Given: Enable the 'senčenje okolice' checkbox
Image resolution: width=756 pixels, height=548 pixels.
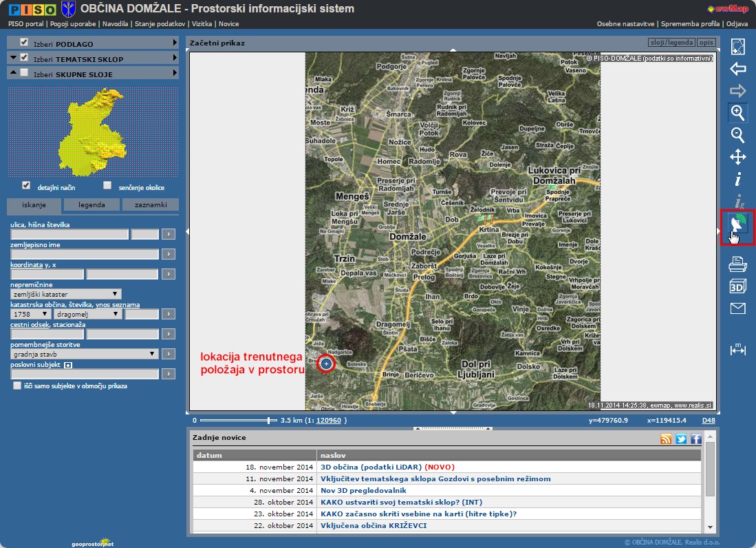Looking at the screenshot, I should click(x=107, y=185).
